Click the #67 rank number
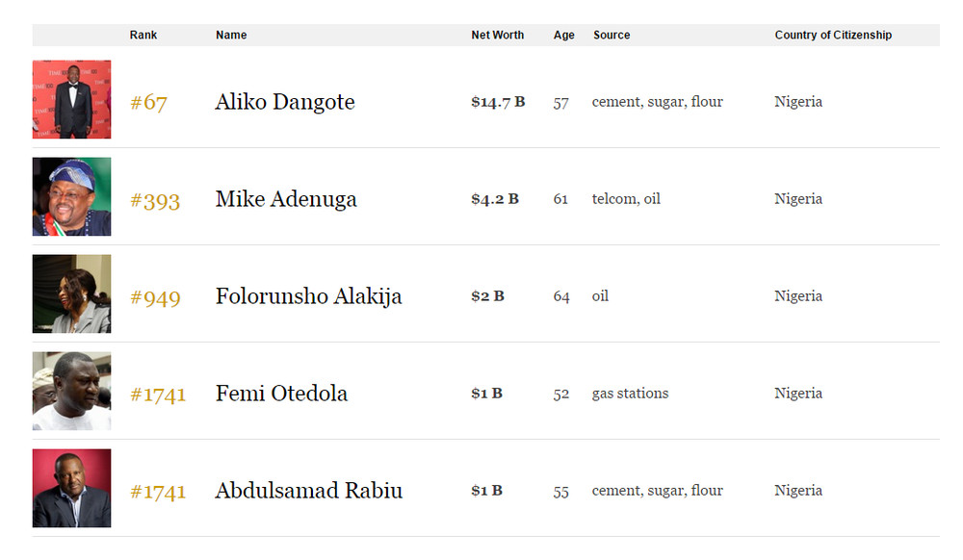Image resolution: width=963 pixels, height=560 pixels. [148, 102]
